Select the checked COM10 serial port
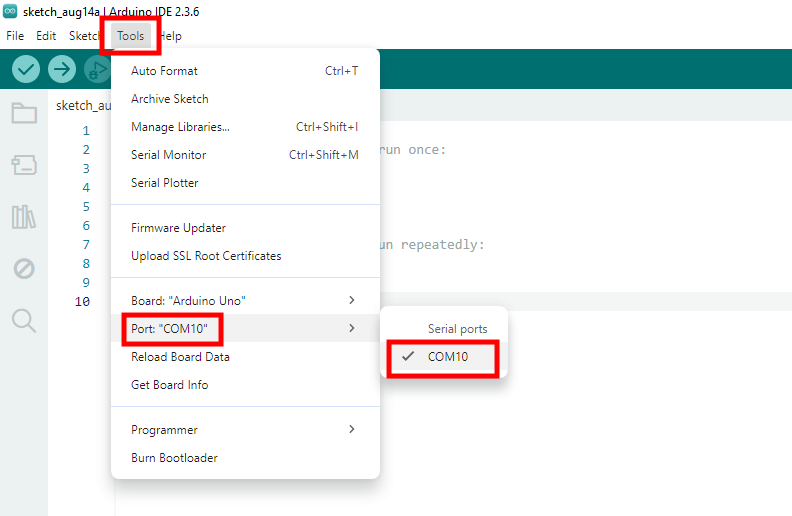This screenshot has width=792, height=516. [x=443, y=357]
